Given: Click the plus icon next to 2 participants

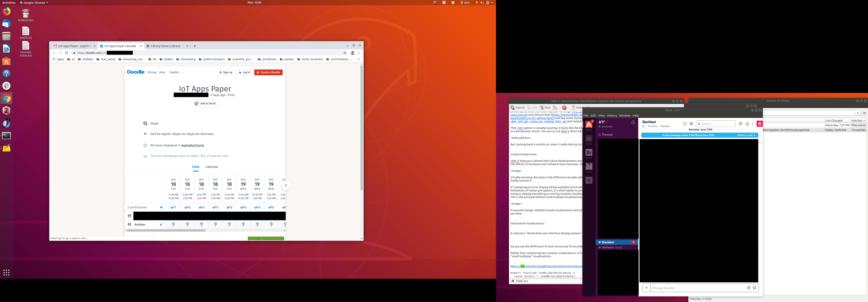Looking at the screenshot, I should tap(161, 207).
